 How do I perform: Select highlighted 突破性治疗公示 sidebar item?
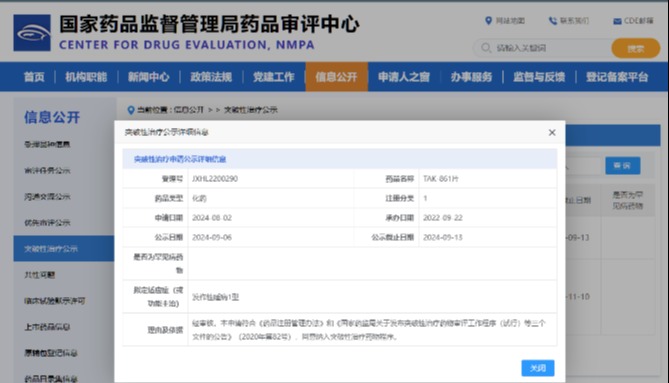point(64,249)
